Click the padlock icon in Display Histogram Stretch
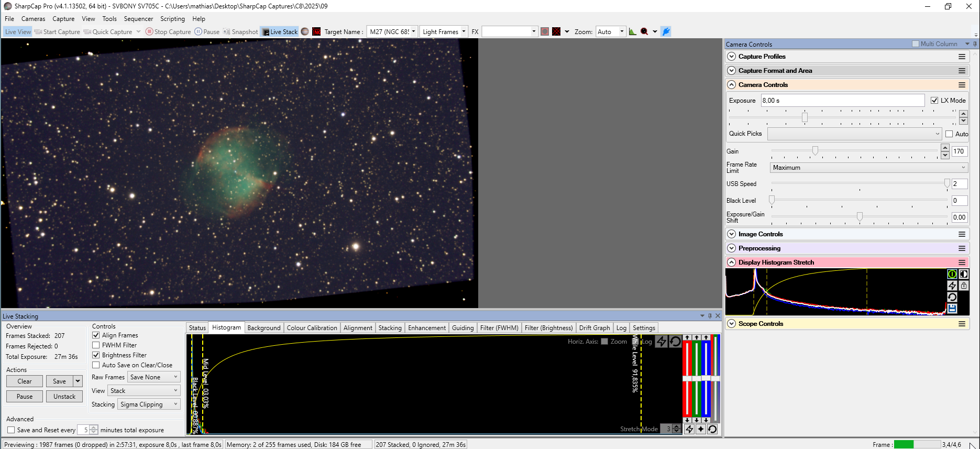The image size is (980, 449). click(x=964, y=286)
